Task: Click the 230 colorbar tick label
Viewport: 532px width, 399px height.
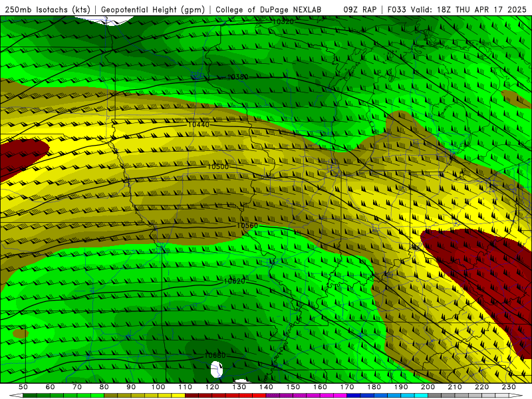Action: point(509,387)
